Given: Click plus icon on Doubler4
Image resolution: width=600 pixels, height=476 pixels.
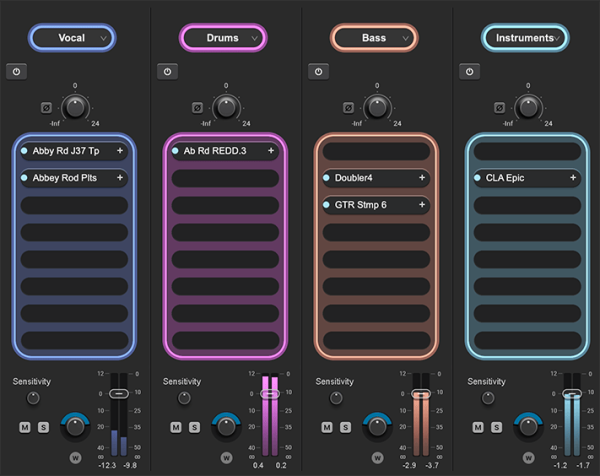Looking at the screenshot, I should [x=422, y=178].
